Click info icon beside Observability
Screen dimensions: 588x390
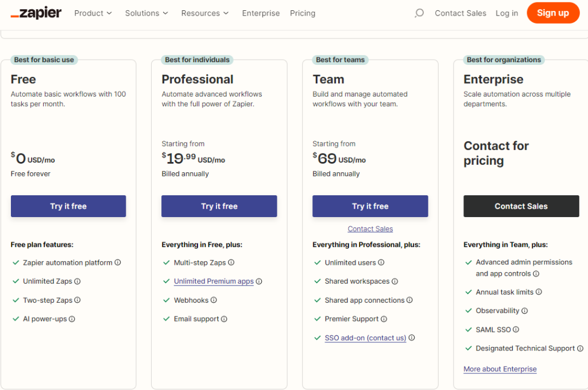[x=524, y=311]
